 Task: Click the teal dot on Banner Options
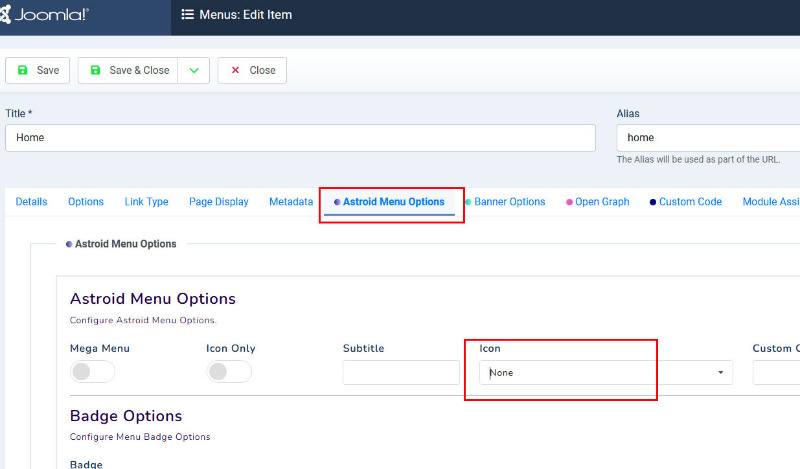pos(468,202)
